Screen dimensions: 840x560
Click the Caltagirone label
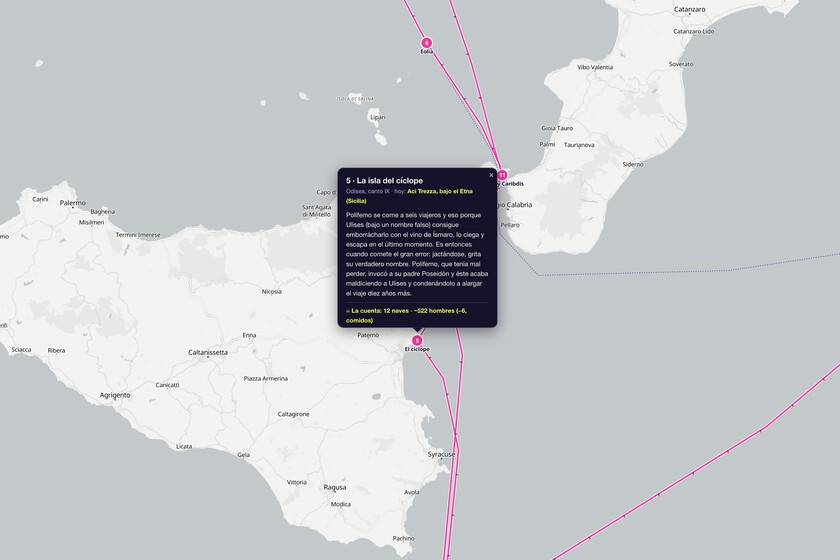[294, 414]
